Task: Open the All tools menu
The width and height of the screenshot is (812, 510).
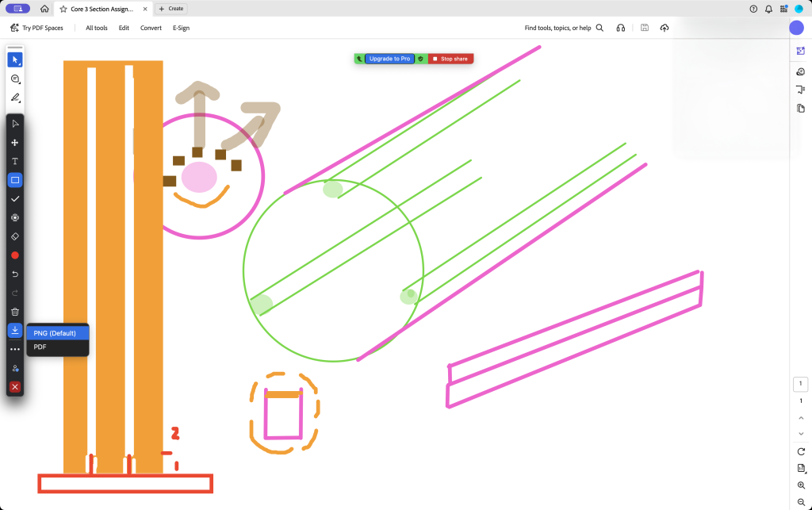Action: coord(96,28)
